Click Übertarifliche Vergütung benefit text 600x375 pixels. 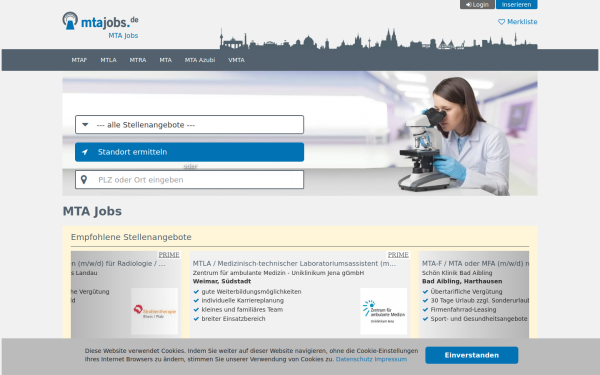[466, 292]
